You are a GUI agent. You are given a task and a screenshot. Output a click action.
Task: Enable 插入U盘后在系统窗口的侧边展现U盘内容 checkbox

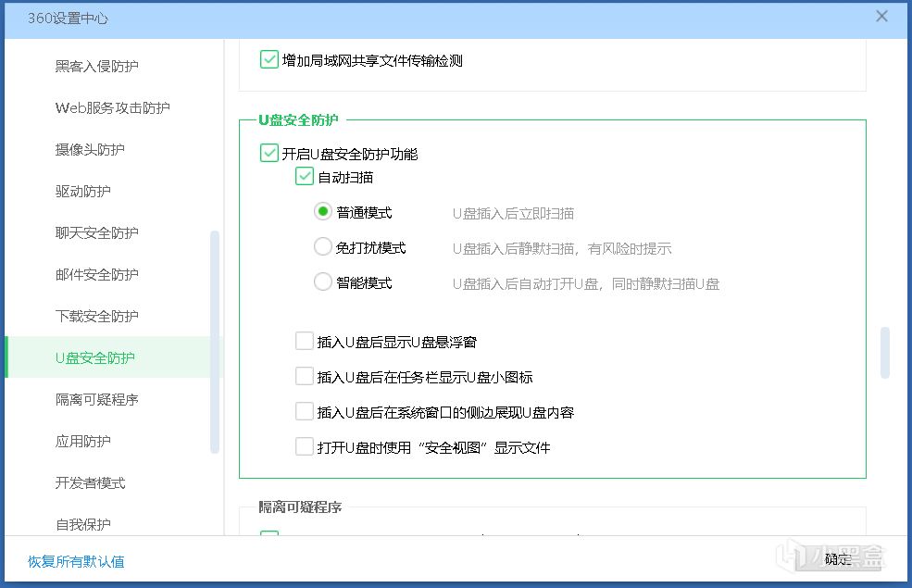pos(305,411)
